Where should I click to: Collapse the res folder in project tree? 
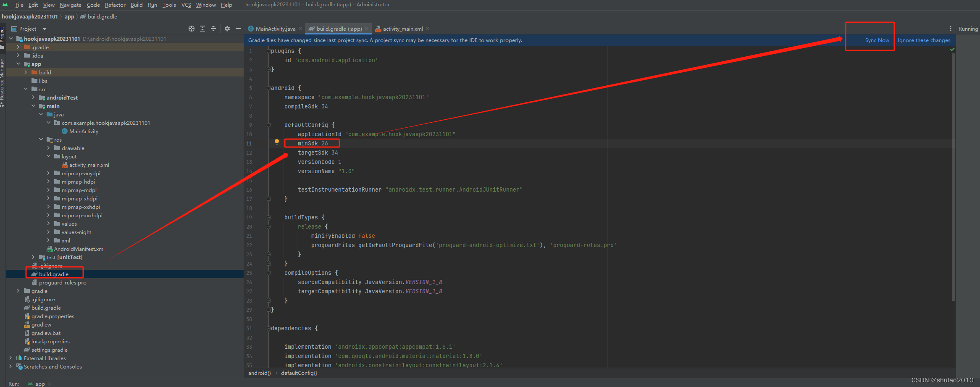[x=41, y=140]
